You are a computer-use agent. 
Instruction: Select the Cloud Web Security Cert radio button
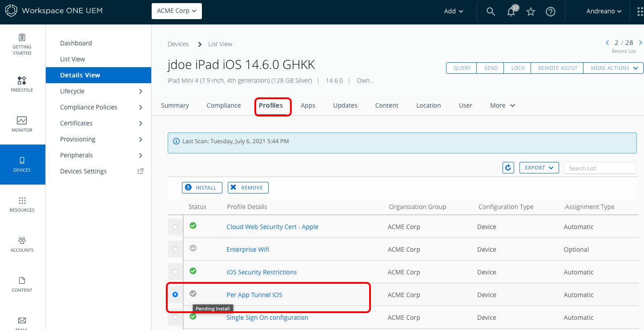pos(175,227)
